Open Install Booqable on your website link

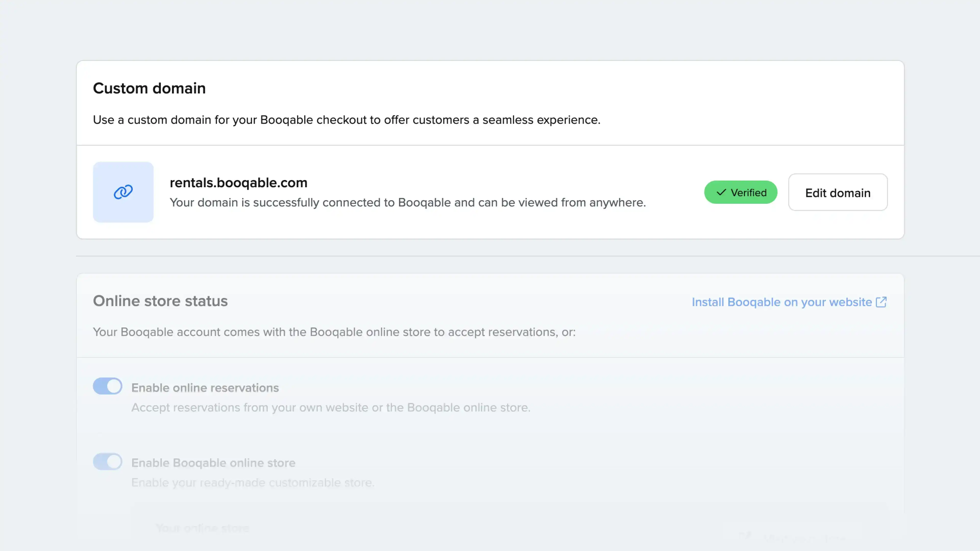[x=781, y=302]
